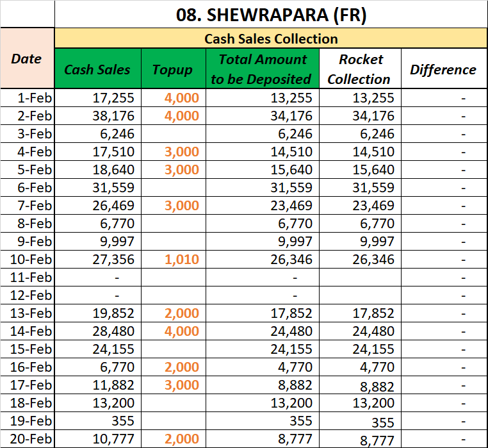Select the 3-Feb date cell
488x448 pixels.
(27, 134)
